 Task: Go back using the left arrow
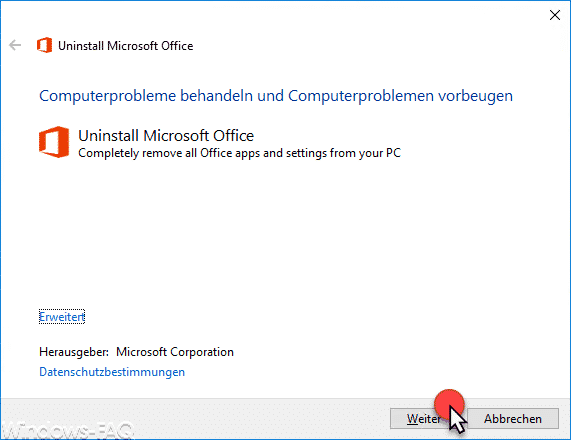point(15,45)
